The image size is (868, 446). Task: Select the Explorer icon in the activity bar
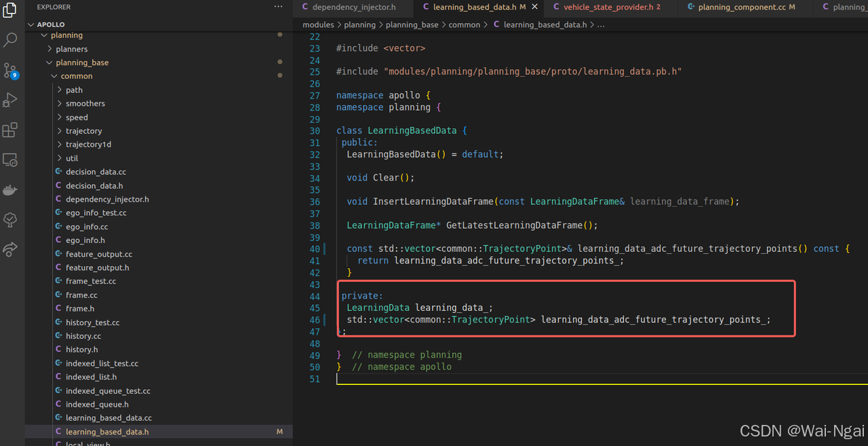click(x=9, y=9)
